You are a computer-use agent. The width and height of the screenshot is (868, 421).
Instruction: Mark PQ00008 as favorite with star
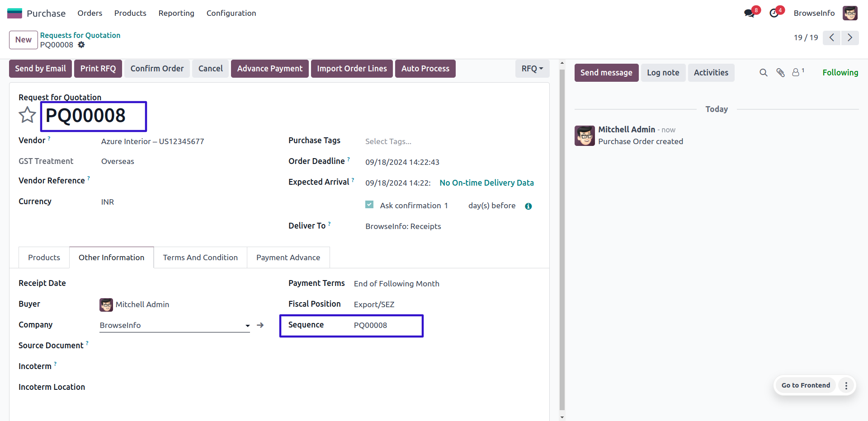pyautogui.click(x=27, y=115)
